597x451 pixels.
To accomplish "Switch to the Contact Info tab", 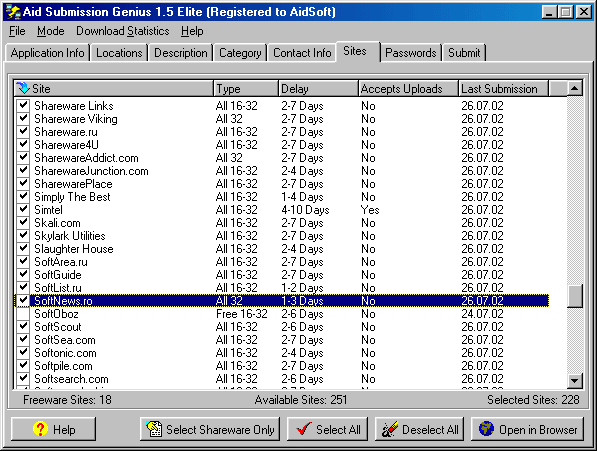I will tap(302, 53).
